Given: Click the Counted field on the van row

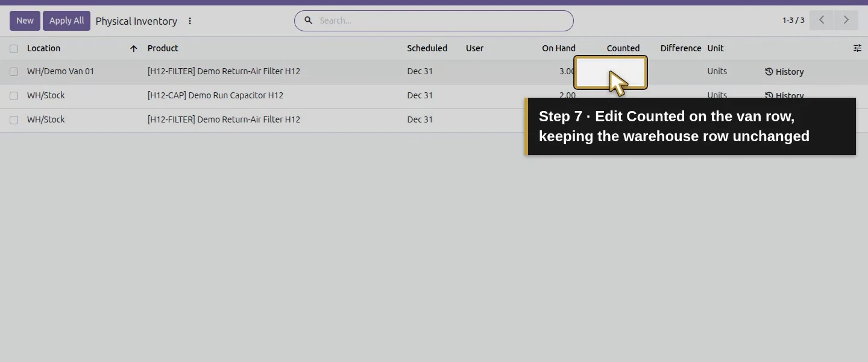Looking at the screenshot, I should click(x=611, y=72).
